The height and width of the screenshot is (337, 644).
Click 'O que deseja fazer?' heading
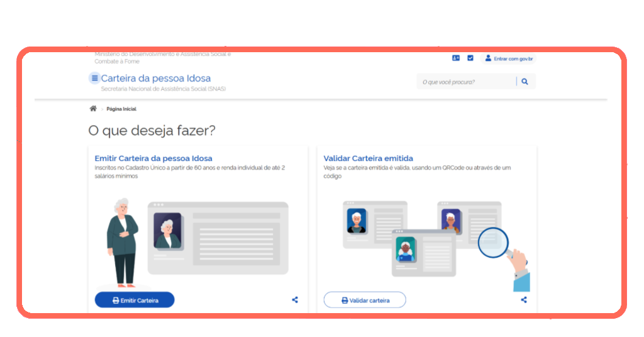pos(152,131)
